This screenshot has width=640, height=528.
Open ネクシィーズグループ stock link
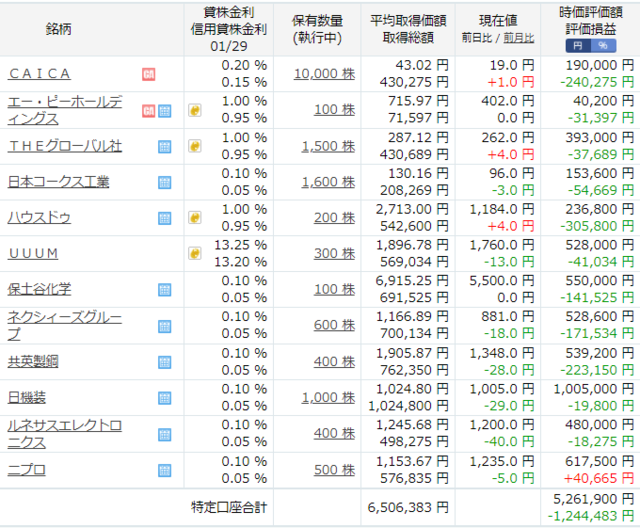pyautogui.click(x=64, y=325)
